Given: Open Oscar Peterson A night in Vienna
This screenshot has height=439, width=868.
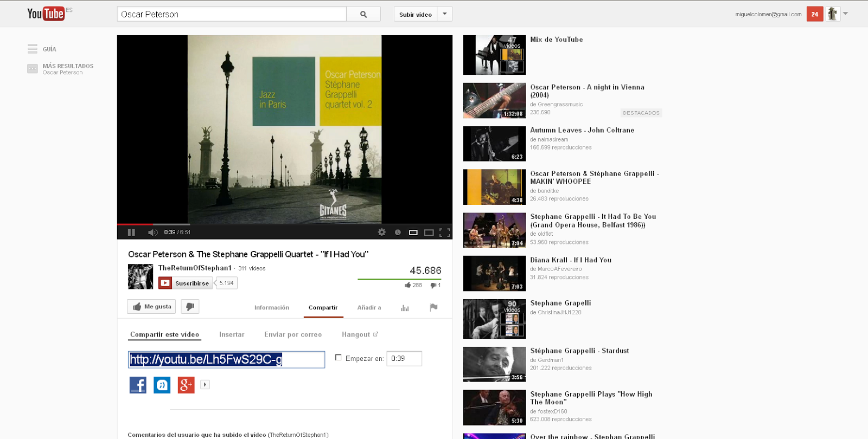Looking at the screenshot, I should point(587,91).
